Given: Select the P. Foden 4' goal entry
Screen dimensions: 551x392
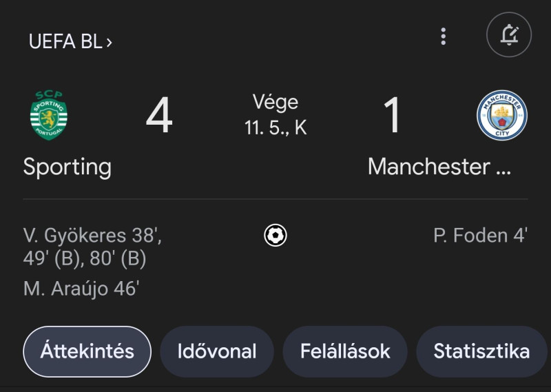Looking at the screenshot, I should point(480,236).
